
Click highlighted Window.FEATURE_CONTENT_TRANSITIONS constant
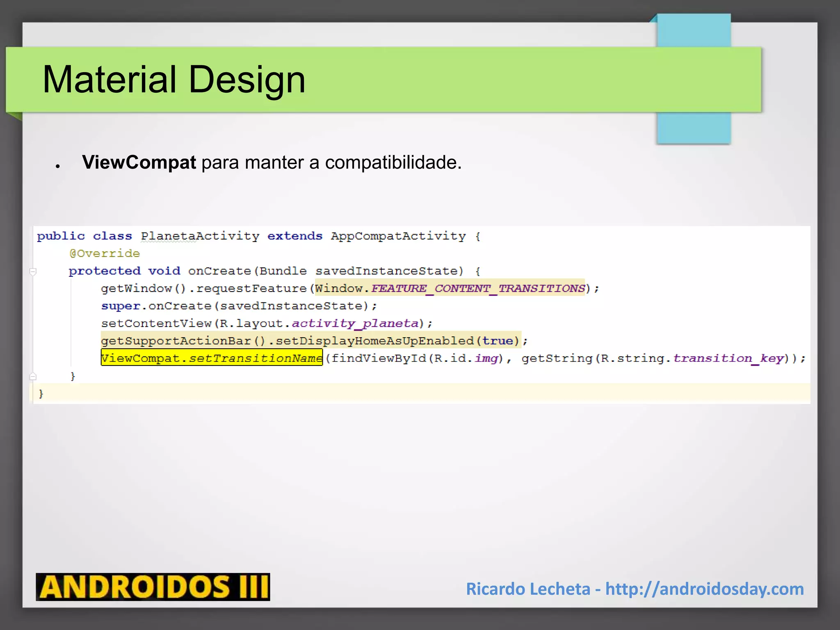coord(450,288)
